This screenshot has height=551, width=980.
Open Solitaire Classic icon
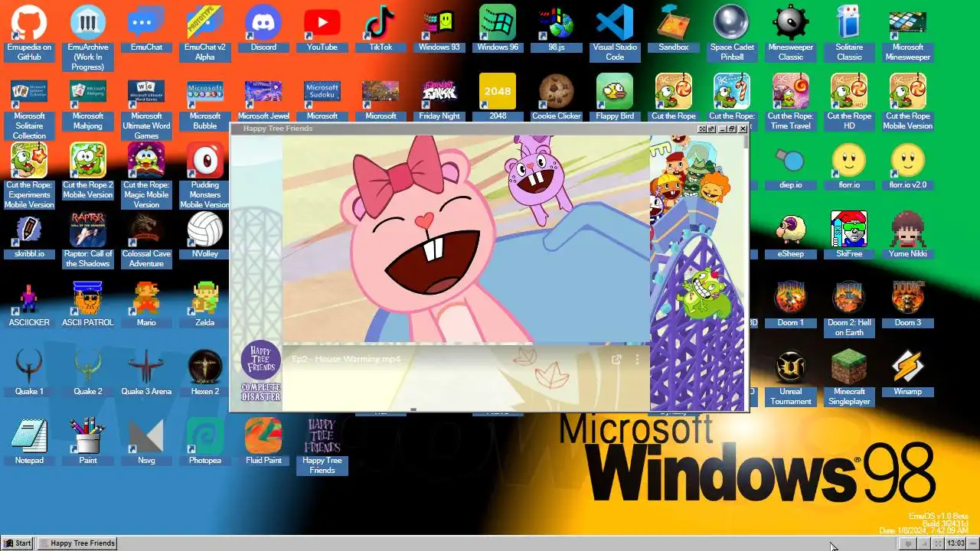[x=849, y=33]
